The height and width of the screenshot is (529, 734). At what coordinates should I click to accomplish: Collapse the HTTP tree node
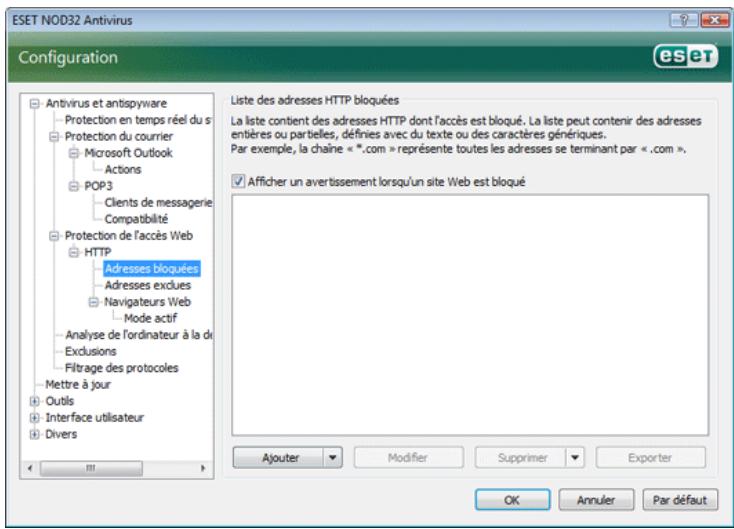[x=73, y=252]
